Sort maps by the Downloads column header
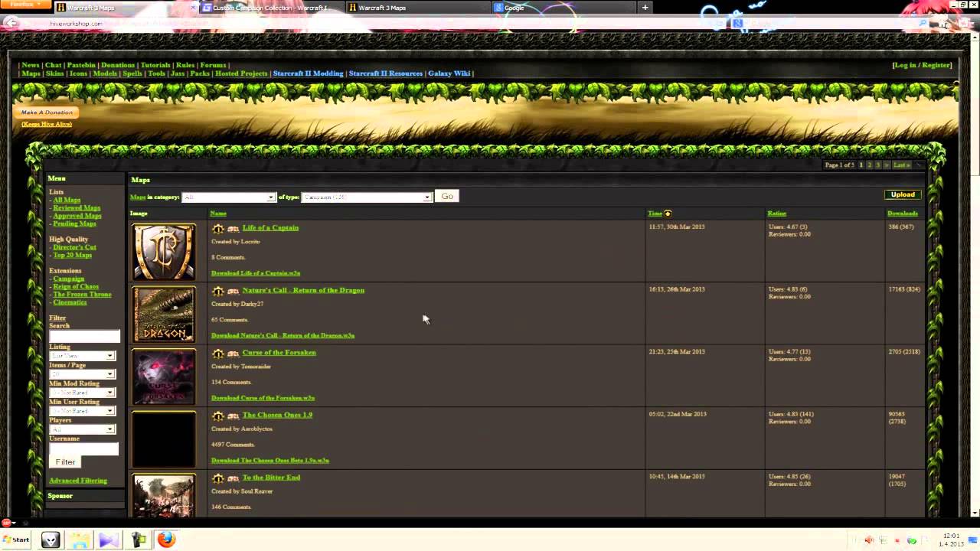980x551 pixels. pos(902,214)
